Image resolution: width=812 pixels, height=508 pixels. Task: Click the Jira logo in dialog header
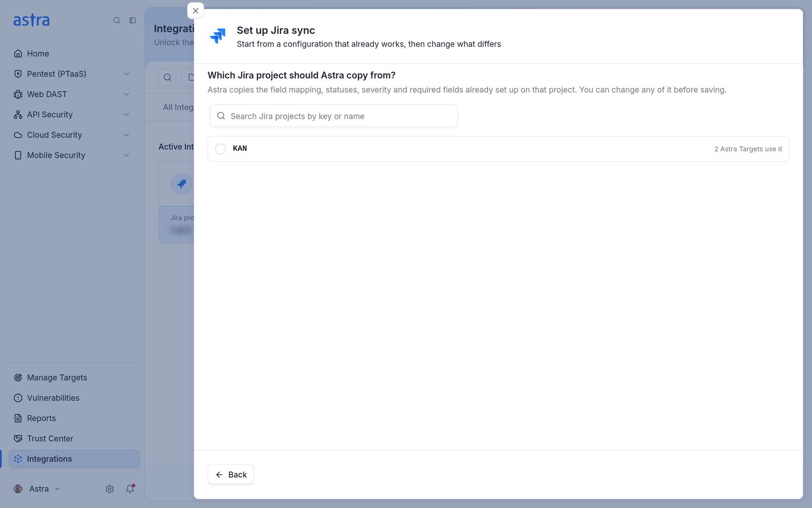point(218,36)
